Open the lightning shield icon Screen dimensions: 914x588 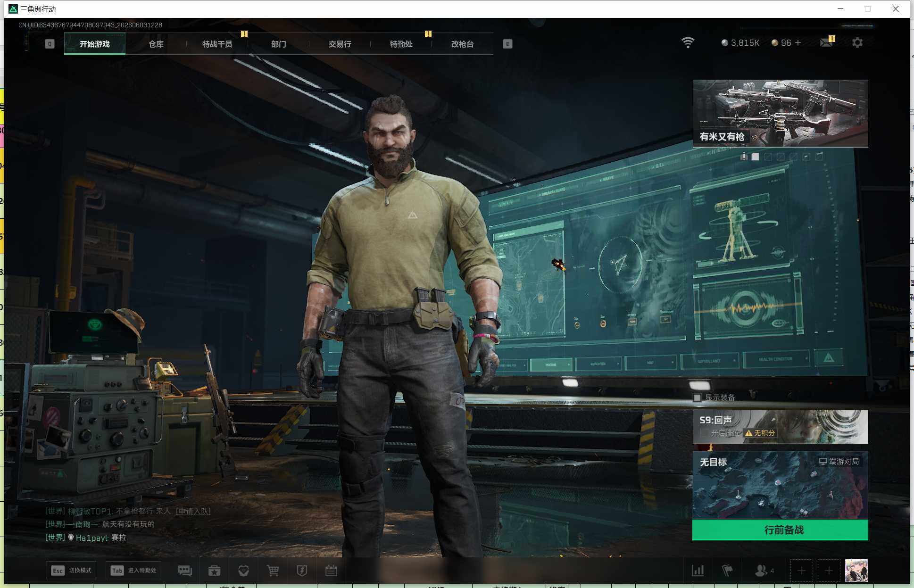click(302, 571)
